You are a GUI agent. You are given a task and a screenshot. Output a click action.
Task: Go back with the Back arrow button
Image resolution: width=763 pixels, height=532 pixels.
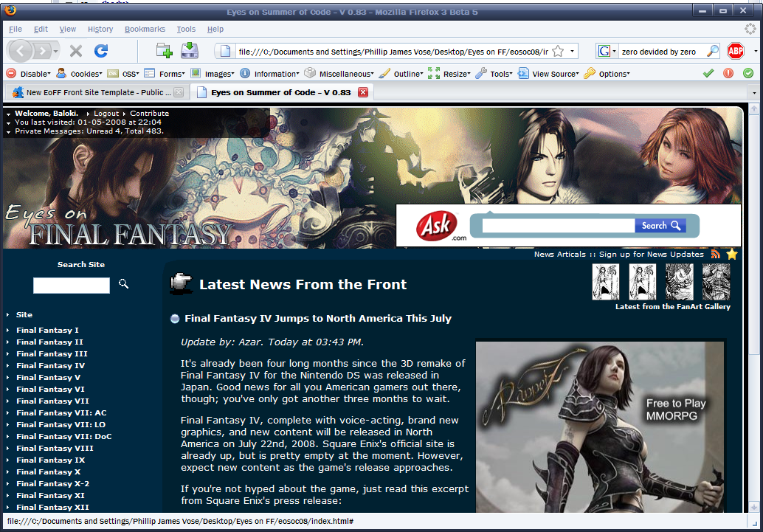click(21, 51)
